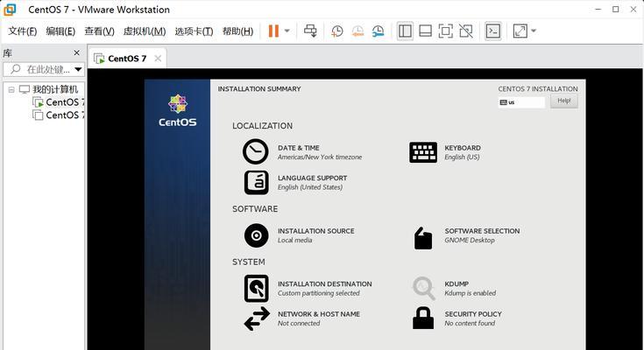This screenshot has width=644, height=350.
Task: Click the Network arrows icon
Action: coord(257,318)
